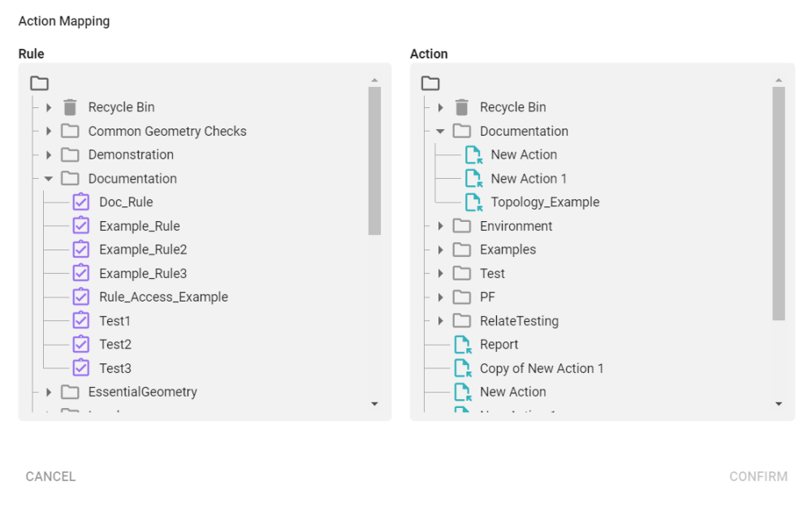Click the Rule tree root folder icon

[39, 83]
